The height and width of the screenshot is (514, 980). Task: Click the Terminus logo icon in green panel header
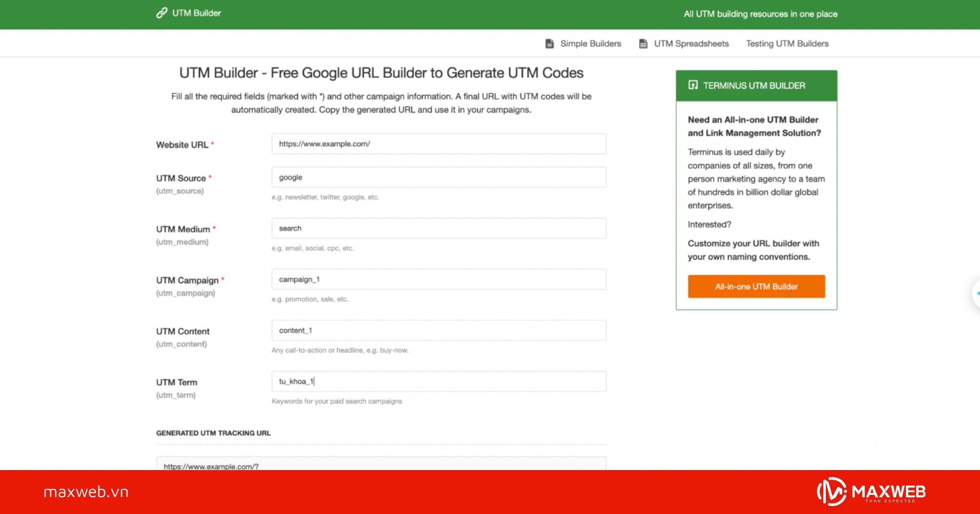693,85
